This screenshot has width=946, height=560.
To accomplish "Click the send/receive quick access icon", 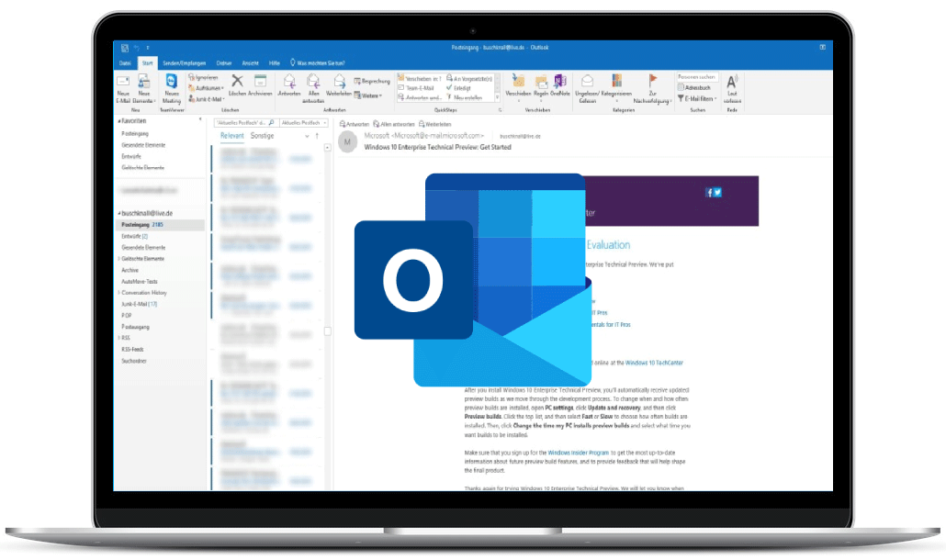I will (x=124, y=48).
